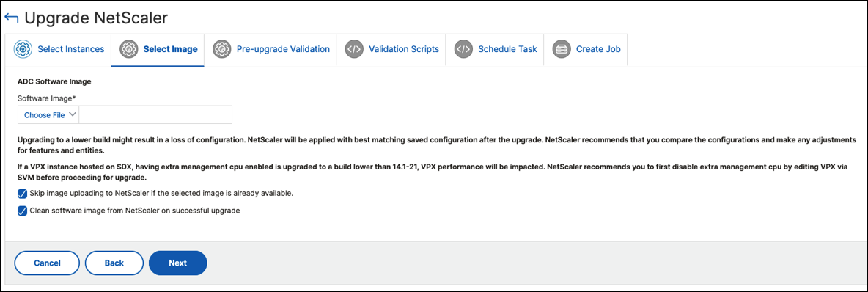Click the back arrow beside Upgrade NetScaler
The width and height of the screenshot is (868, 292).
[11, 18]
